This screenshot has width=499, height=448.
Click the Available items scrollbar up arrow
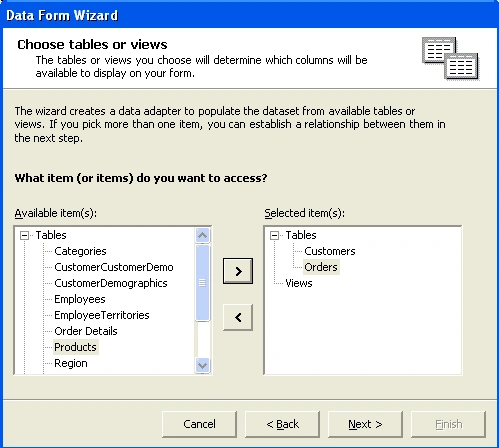(203, 235)
